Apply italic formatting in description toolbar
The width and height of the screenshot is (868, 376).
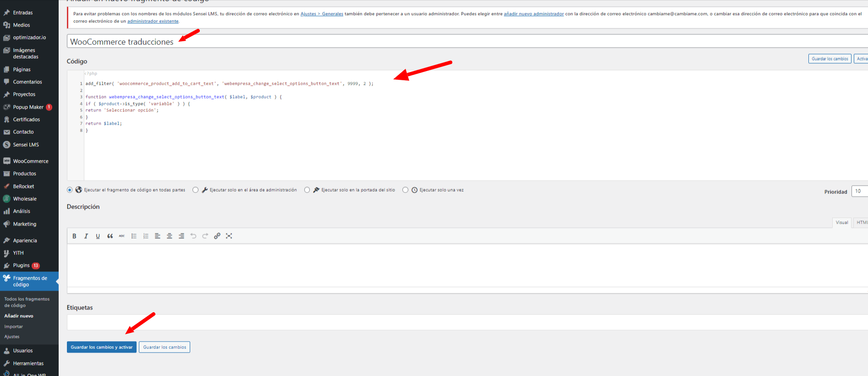click(86, 236)
